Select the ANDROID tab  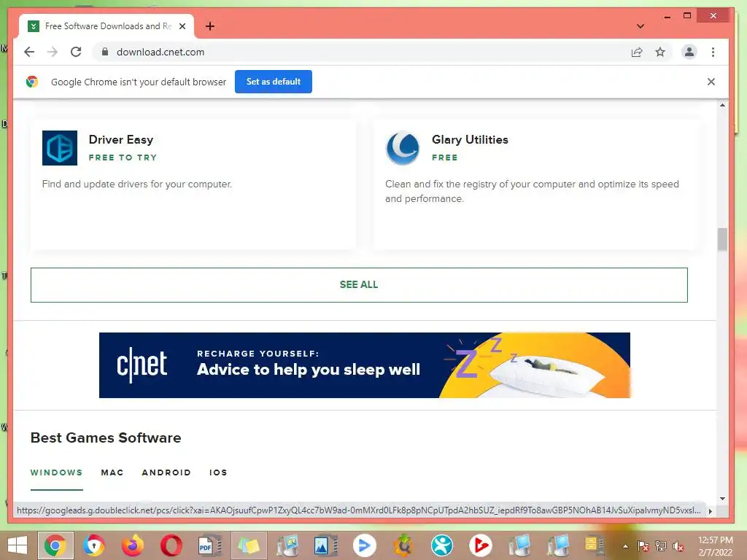[166, 472]
